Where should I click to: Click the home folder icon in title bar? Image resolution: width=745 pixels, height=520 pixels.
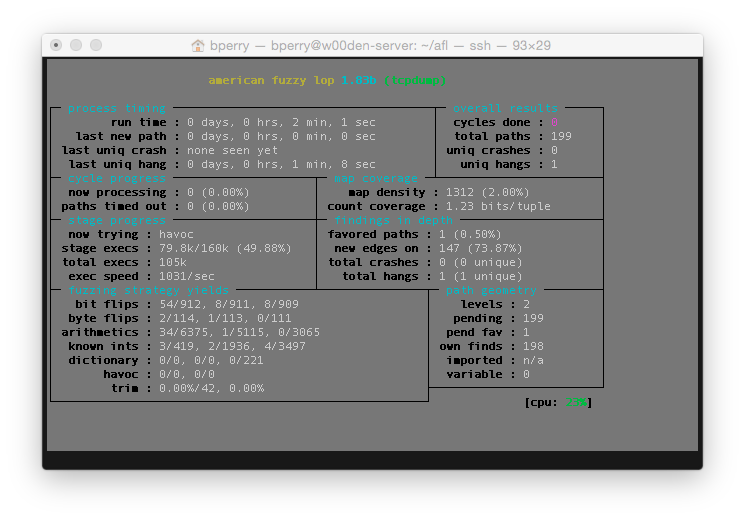198,46
